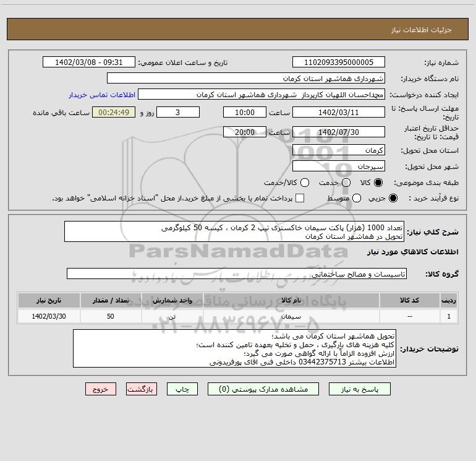Toggle Islamic treasury documents payment checkbox
This screenshot has height=461, width=476.
[x=300, y=198]
